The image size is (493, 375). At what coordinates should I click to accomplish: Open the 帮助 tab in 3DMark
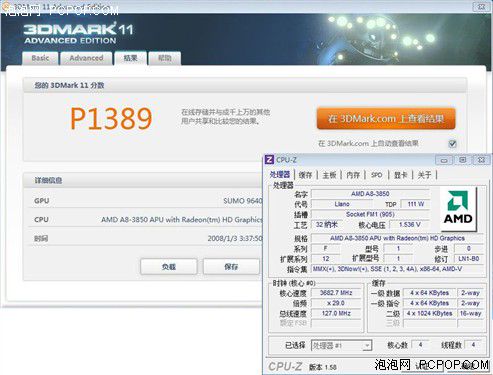click(x=165, y=58)
